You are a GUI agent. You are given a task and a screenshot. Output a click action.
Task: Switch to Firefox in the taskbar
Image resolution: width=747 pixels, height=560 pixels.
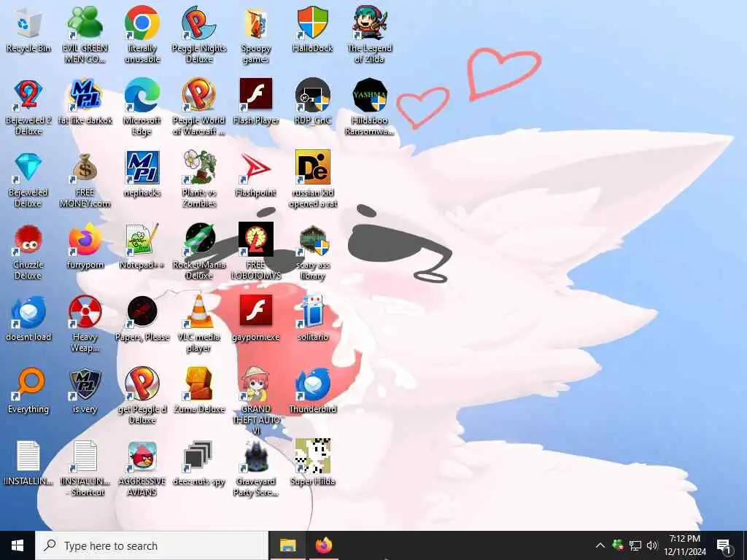(324, 545)
